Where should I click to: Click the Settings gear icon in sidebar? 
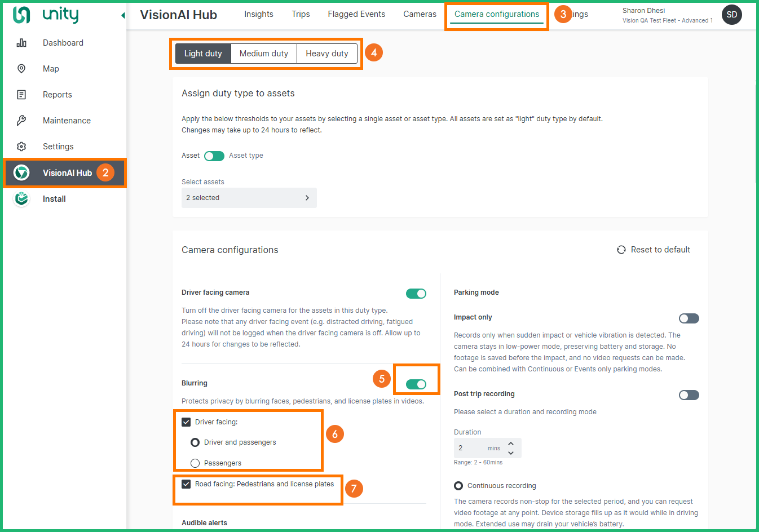pos(21,147)
